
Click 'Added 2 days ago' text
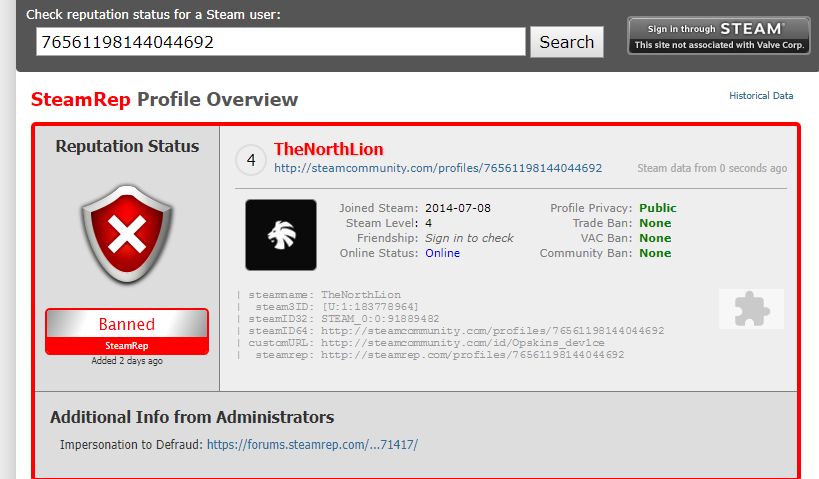[127, 361]
